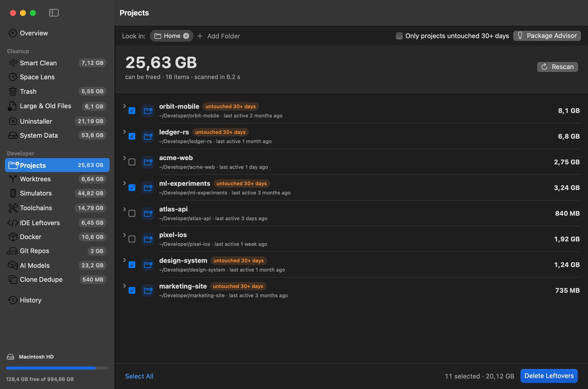Uncheck the ledger-rs project
The height and width of the screenshot is (389, 588).
point(132,136)
